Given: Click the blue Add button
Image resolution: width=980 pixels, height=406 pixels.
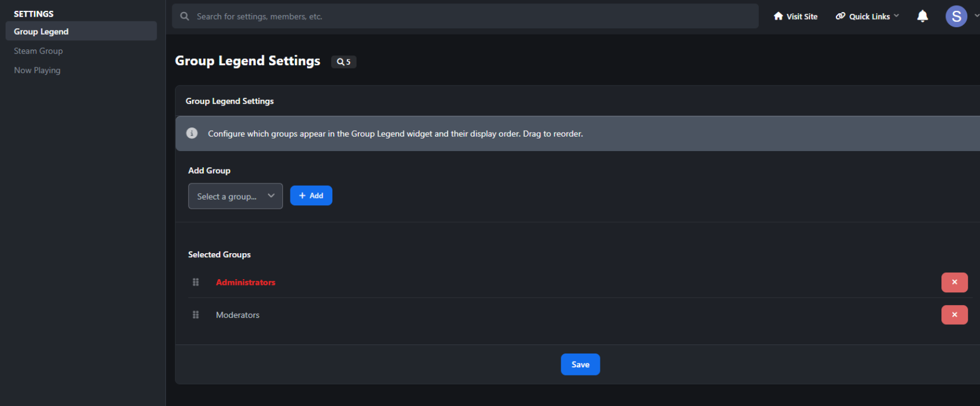Looking at the screenshot, I should point(311,196).
